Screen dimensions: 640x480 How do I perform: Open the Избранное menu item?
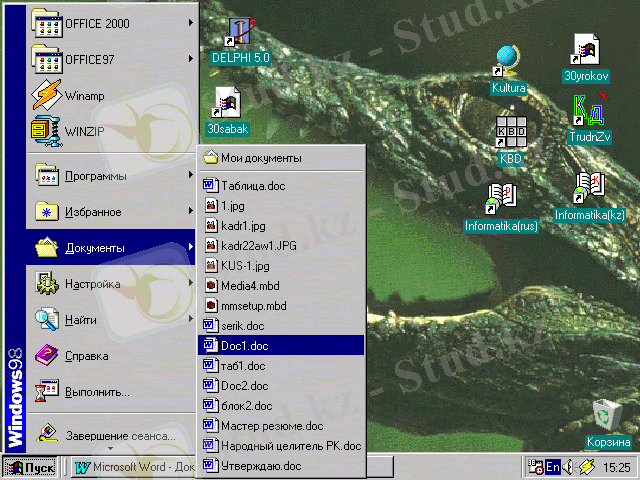pos(111,212)
